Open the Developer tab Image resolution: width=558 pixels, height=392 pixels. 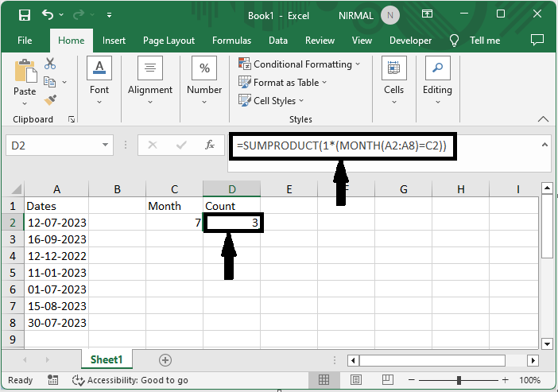pos(410,41)
